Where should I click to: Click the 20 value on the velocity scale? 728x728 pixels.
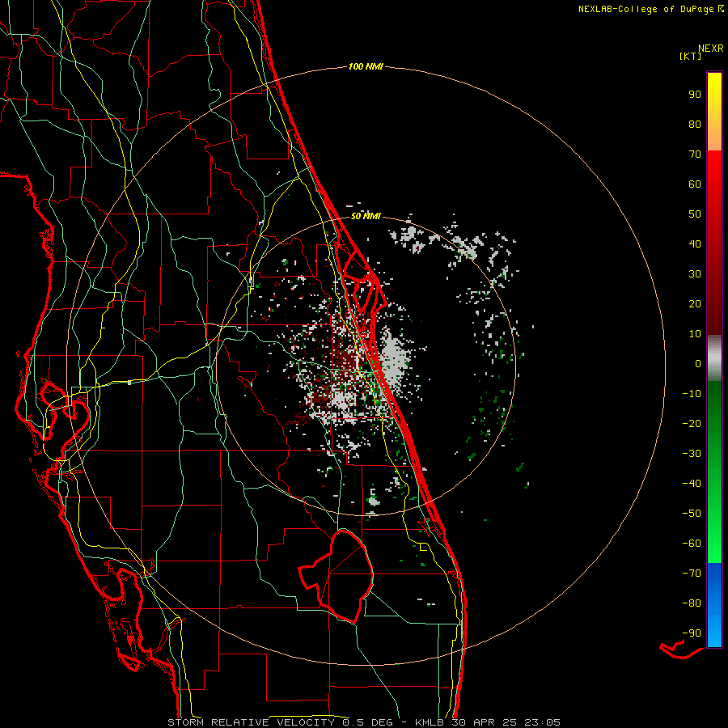(695, 304)
